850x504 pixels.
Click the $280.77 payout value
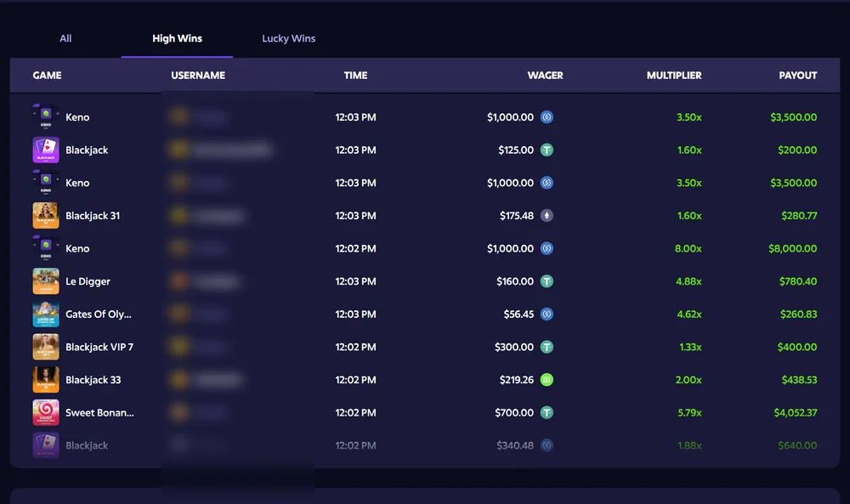pyautogui.click(x=799, y=216)
